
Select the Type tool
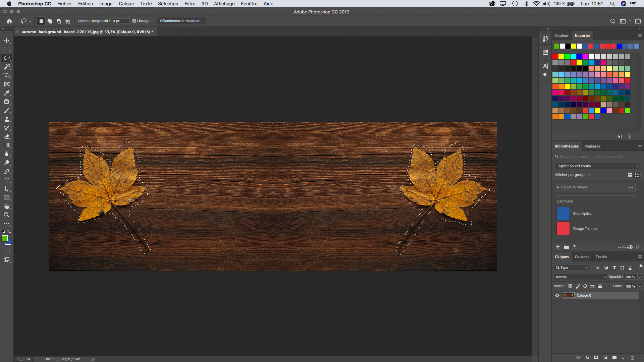tap(7, 180)
